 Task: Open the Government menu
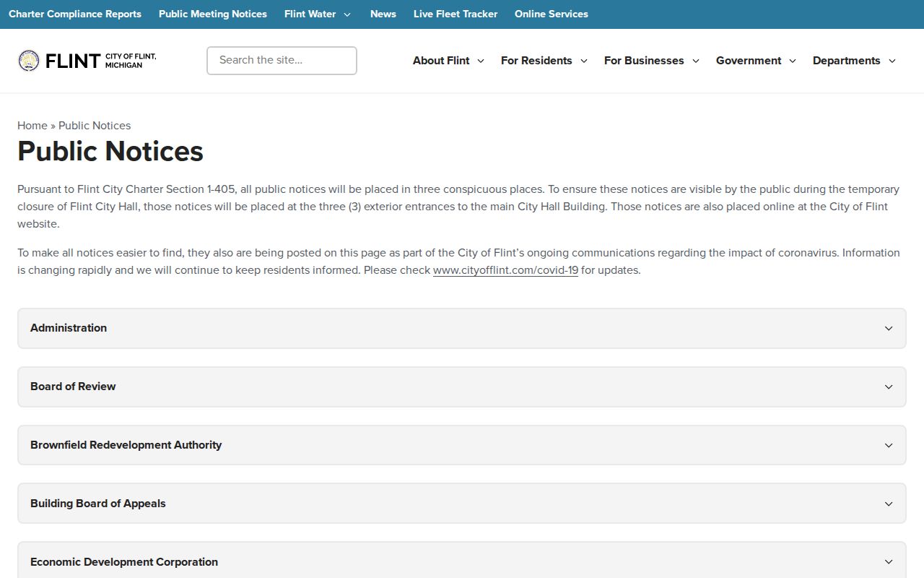click(x=749, y=61)
